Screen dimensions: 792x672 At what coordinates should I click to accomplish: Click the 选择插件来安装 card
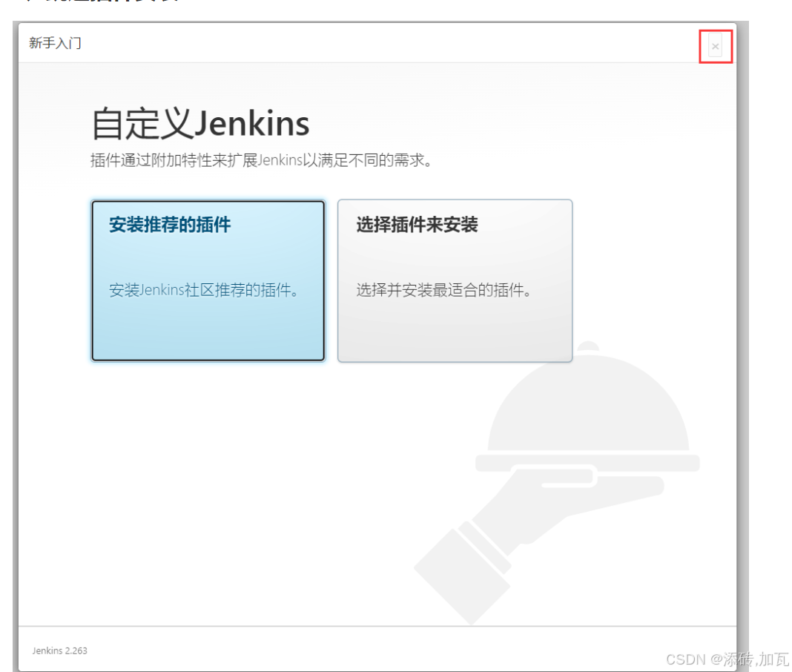(455, 281)
